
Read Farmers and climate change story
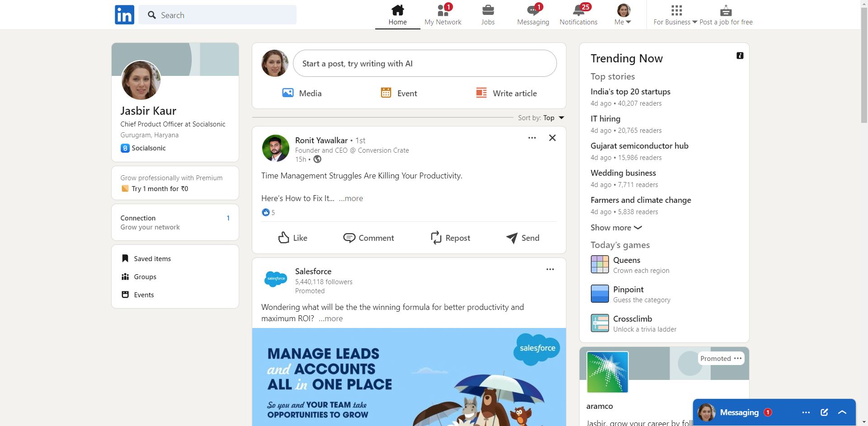pyautogui.click(x=641, y=200)
